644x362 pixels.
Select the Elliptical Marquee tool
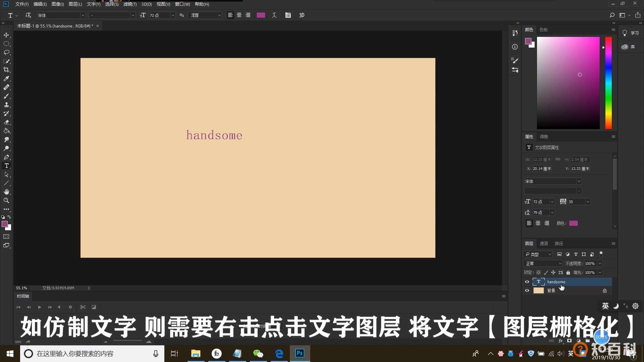tap(6, 44)
